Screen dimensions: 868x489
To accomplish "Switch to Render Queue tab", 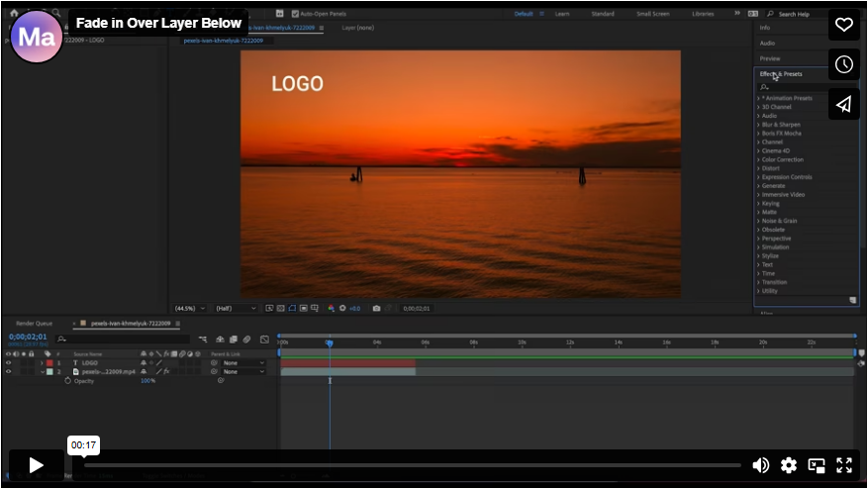I will (35, 324).
